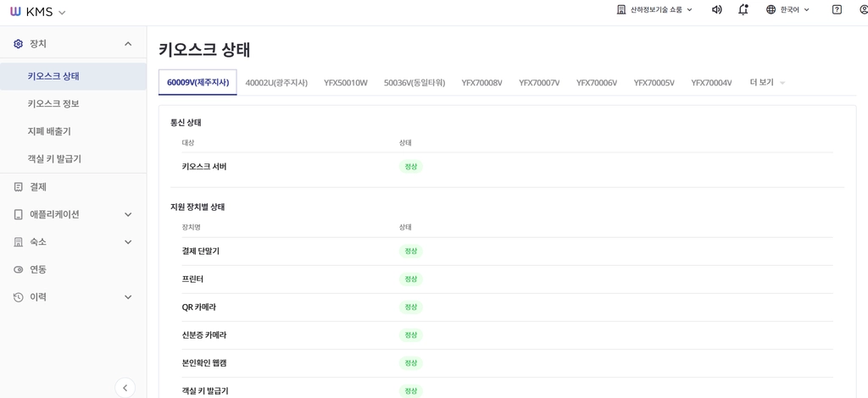The image size is (868, 398).
Task: Open the 산하정보기술 쇼룸 property dropdown
Action: tap(655, 9)
